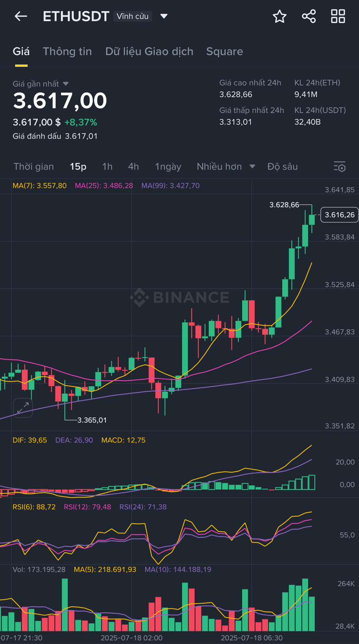Screen dimensions: 359x644
Task: Tap the 3.365,01 low marker on chart
Action: (92, 420)
